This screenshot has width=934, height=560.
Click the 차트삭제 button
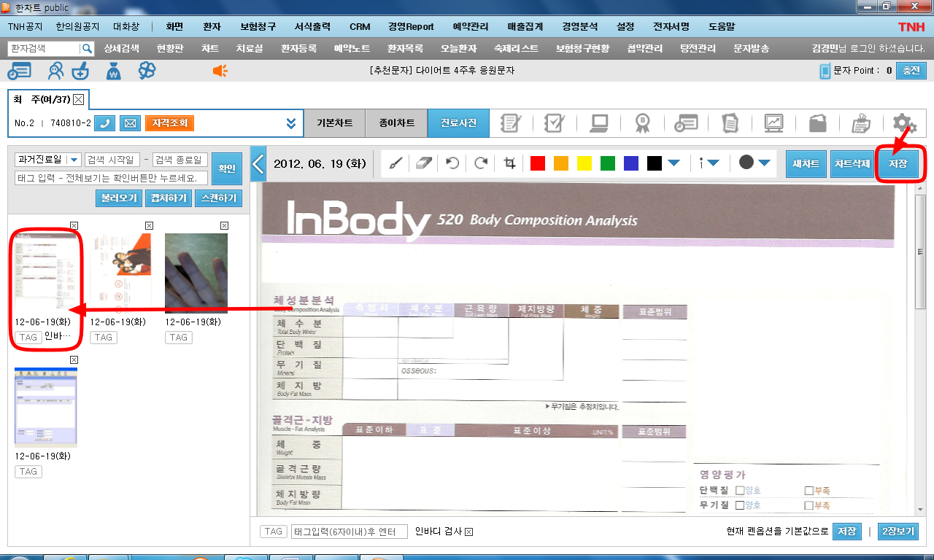point(851,164)
